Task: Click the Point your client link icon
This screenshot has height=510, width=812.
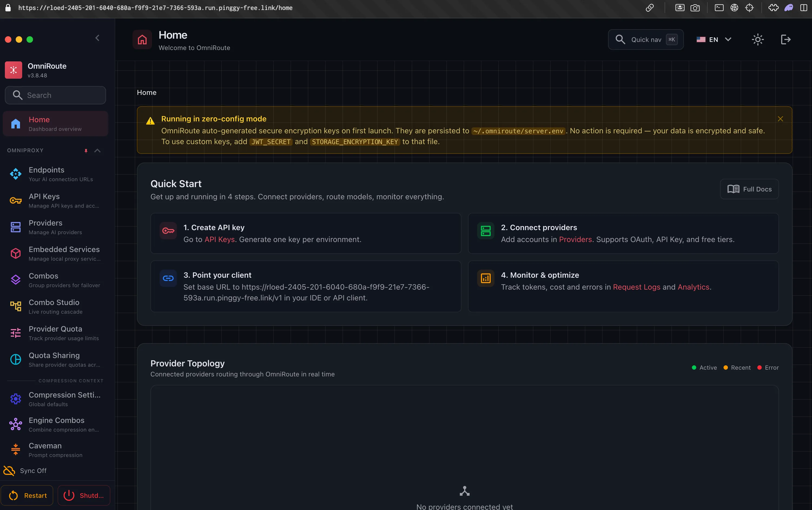Action: point(168,278)
